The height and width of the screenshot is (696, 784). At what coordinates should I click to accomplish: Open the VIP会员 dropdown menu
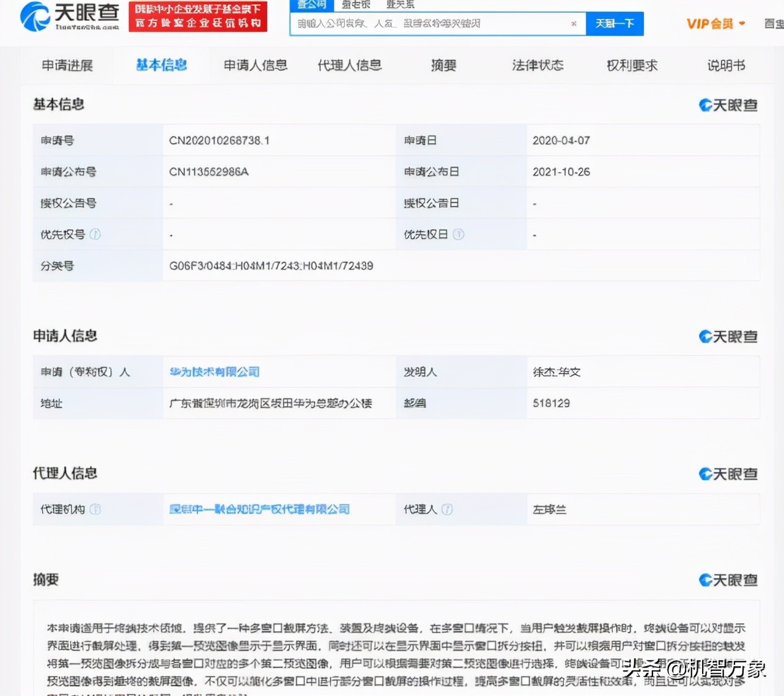[714, 23]
